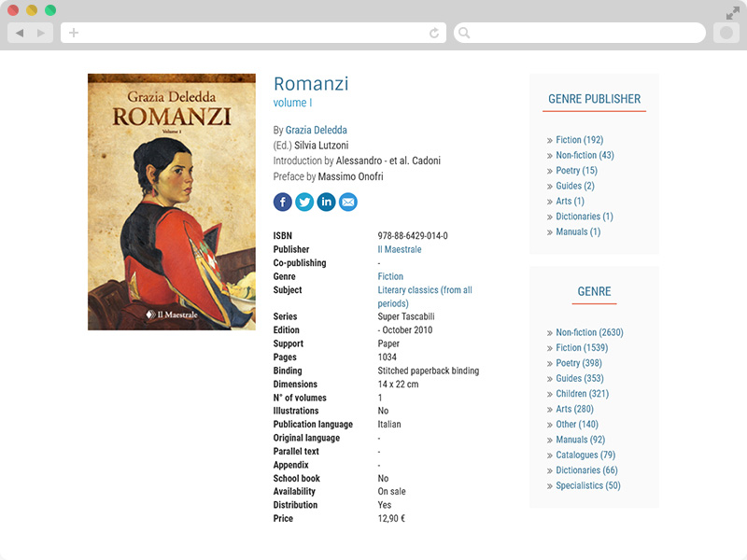Click the support value Paper

click(x=388, y=343)
